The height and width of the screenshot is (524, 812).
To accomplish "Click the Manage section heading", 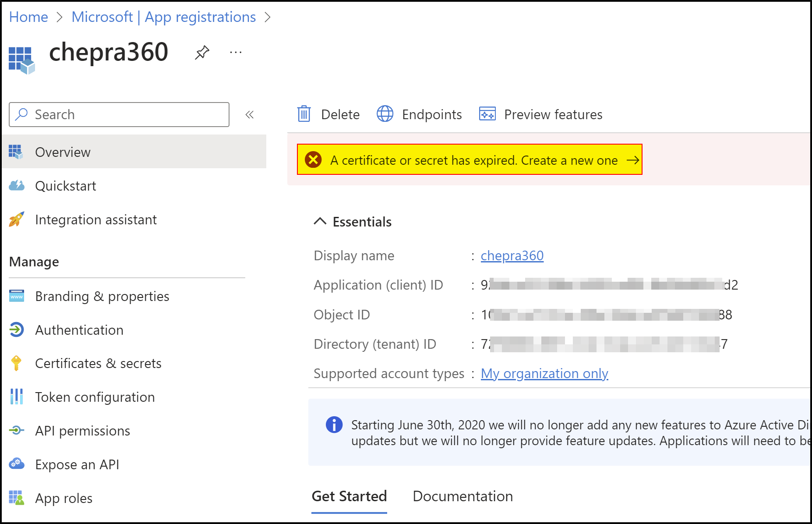I will click(x=34, y=262).
